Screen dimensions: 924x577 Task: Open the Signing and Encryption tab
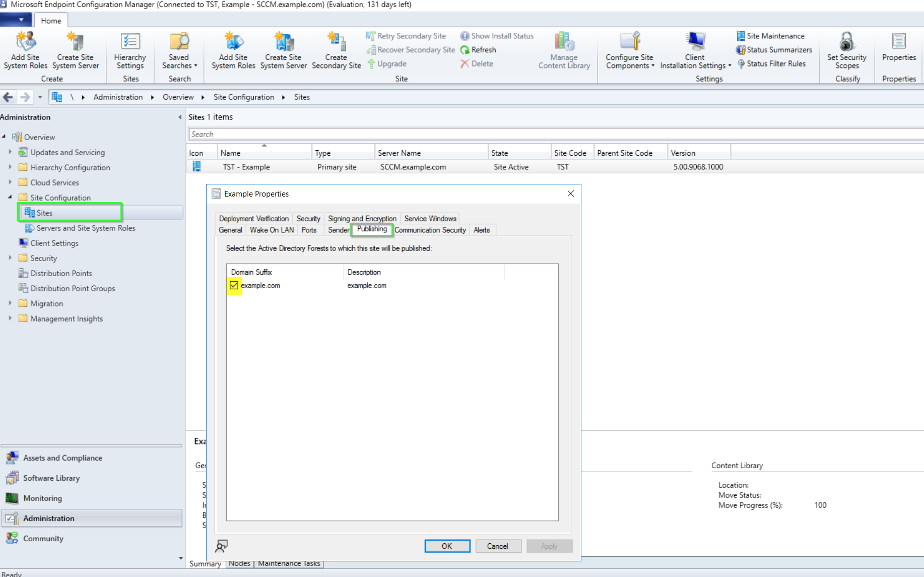362,219
